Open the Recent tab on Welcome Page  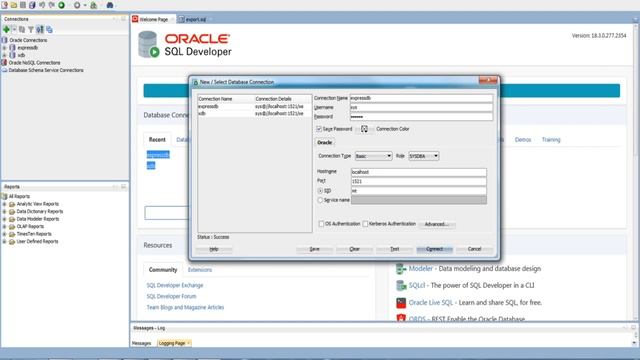pyautogui.click(x=157, y=140)
